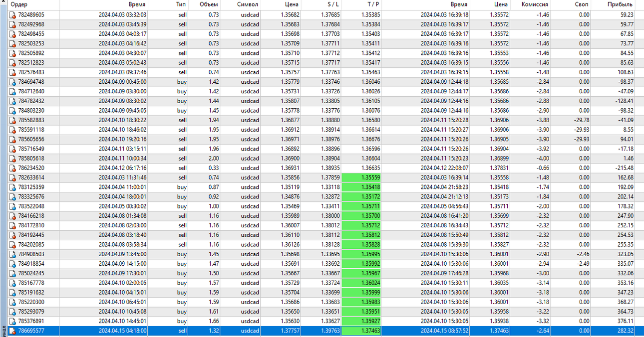Click the order icon of selected row 786695577
644x337 pixels.
coord(12,331)
